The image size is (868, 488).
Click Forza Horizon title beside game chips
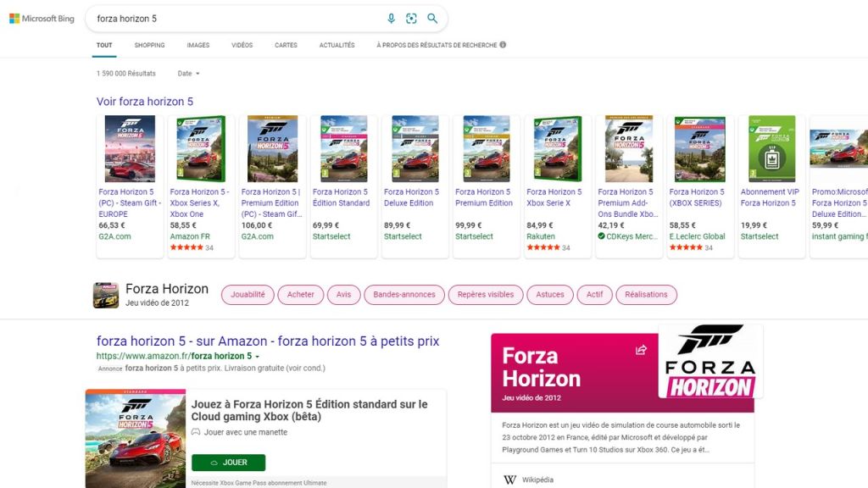[167, 289]
